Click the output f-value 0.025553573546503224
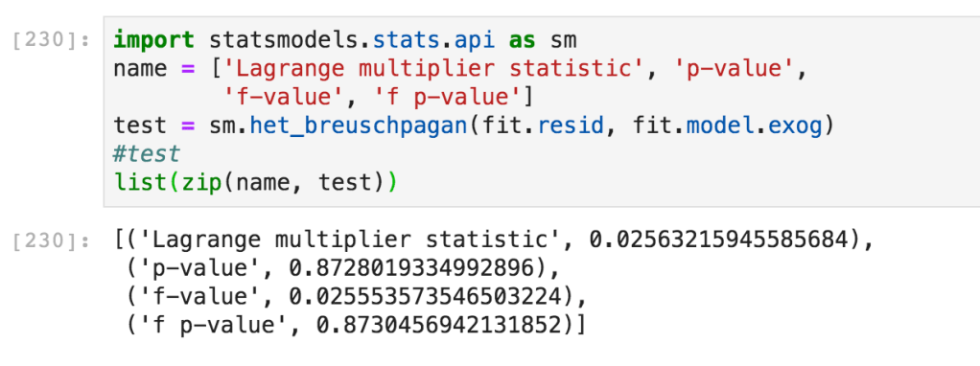980x366 pixels. coord(427,297)
